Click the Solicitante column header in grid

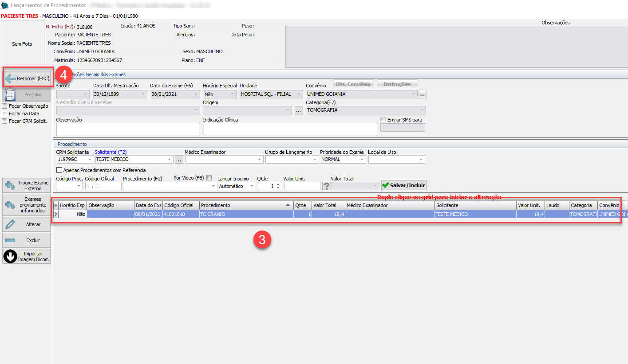(x=475, y=205)
